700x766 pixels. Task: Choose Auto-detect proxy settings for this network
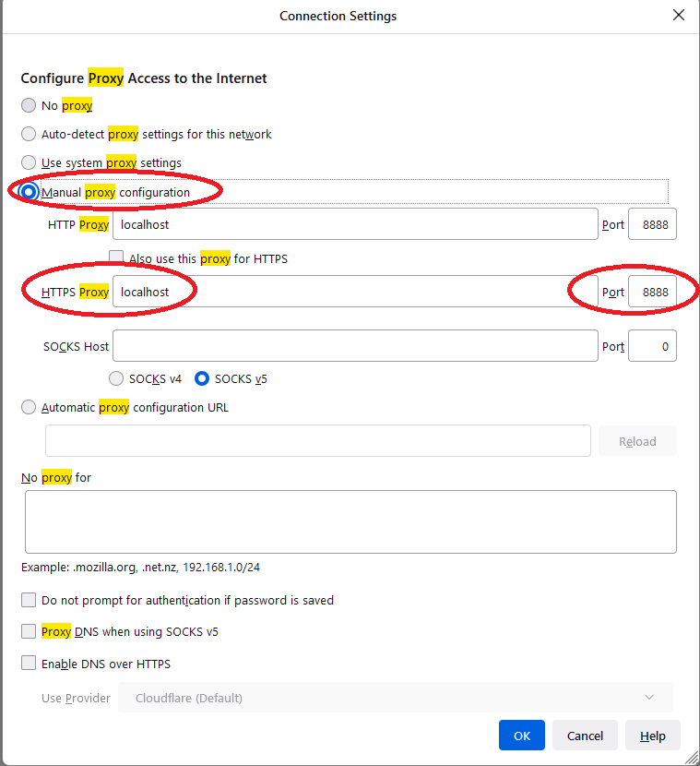coord(29,134)
